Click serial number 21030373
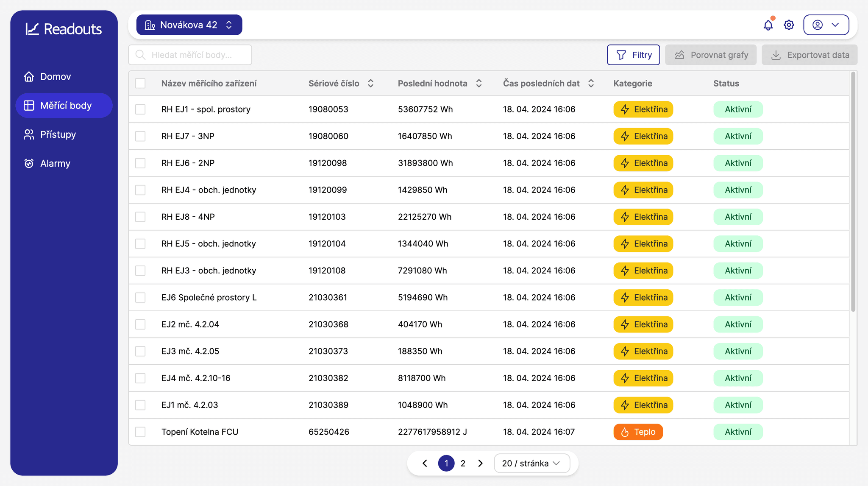Screen dimensions: 868x486 pos(328,351)
